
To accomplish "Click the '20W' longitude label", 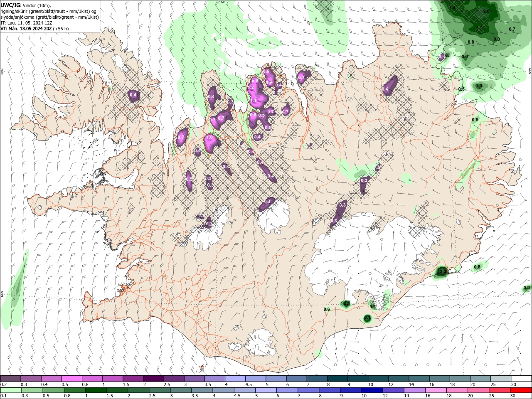I will pos(221,2).
